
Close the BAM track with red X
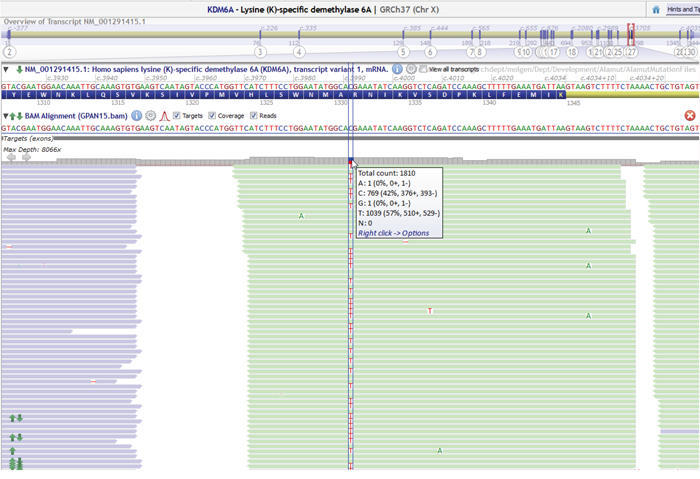coord(689,116)
